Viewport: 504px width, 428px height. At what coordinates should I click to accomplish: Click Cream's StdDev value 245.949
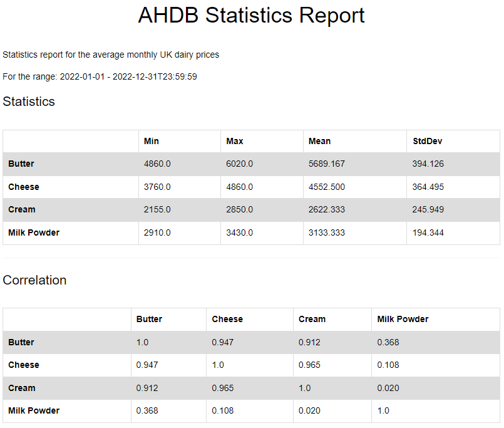point(428,210)
